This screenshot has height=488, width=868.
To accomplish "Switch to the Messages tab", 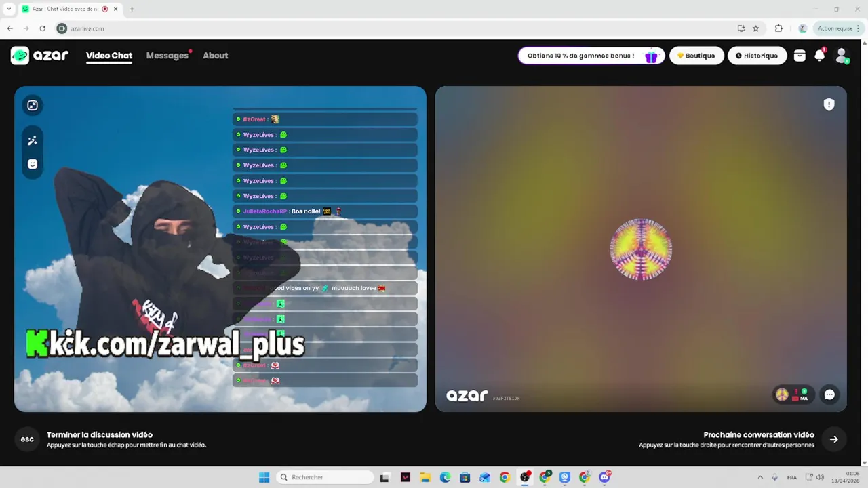I will pyautogui.click(x=167, y=56).
